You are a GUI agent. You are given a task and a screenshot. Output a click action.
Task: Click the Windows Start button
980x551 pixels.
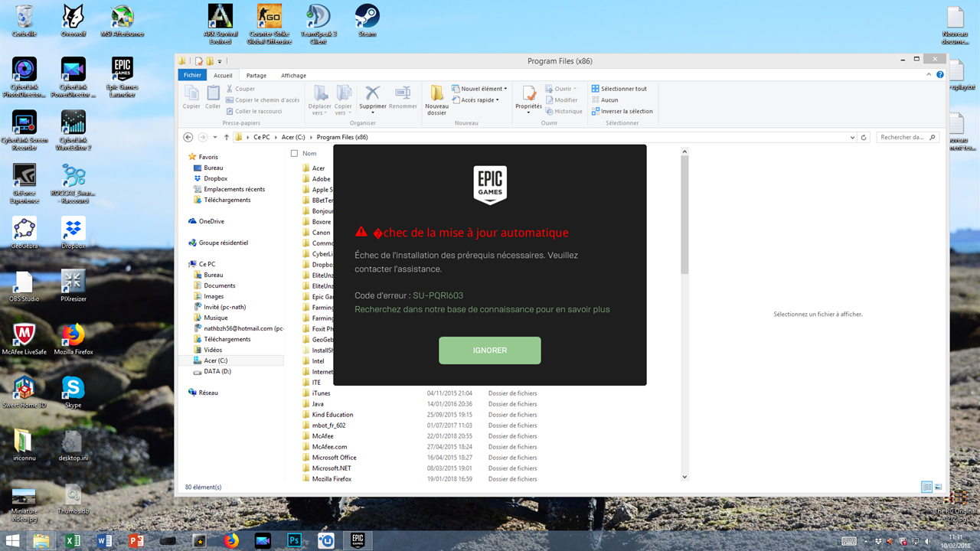click(13, 540)
